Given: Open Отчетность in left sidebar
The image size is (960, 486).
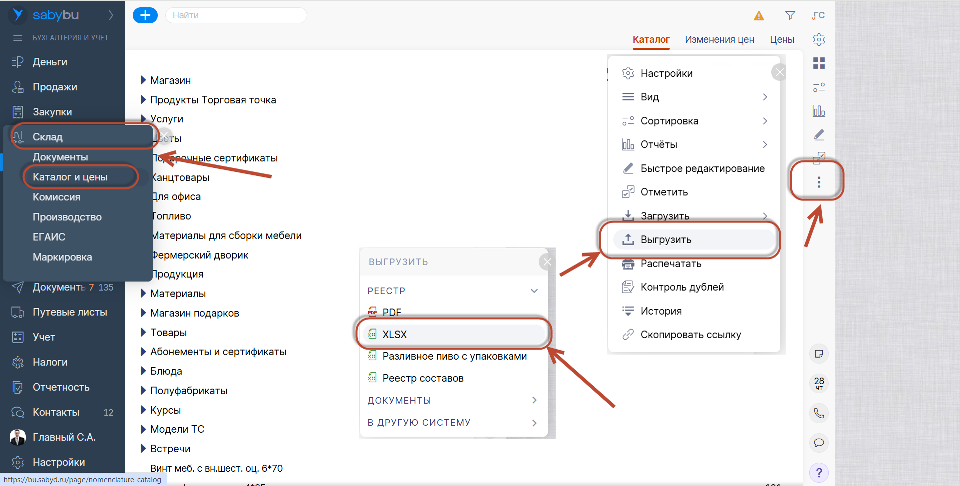Looking at the screenshot, I should [62, 387].
